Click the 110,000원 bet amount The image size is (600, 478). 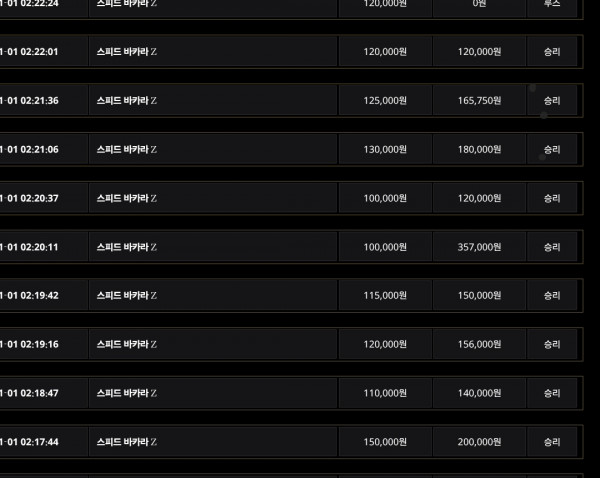coord(385,393)
